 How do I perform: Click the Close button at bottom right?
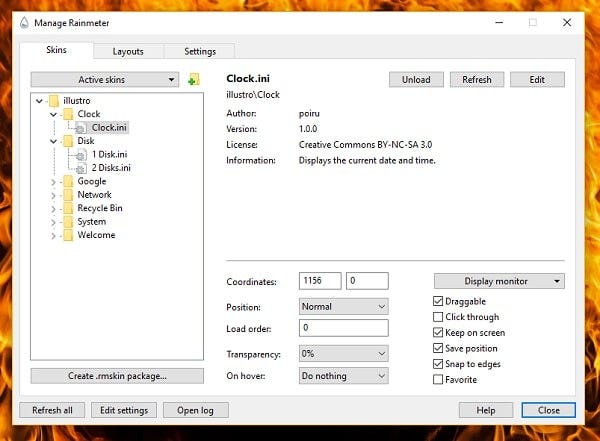pyautogui.click(x=548, y=410)
